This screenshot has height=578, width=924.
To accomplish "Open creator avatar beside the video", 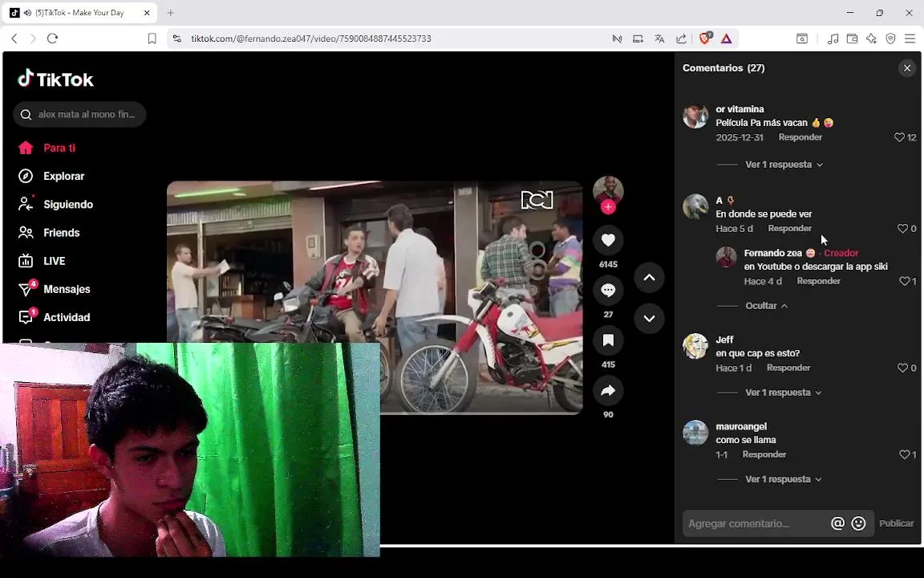I will pyautogui.click(x=608, y=190).
